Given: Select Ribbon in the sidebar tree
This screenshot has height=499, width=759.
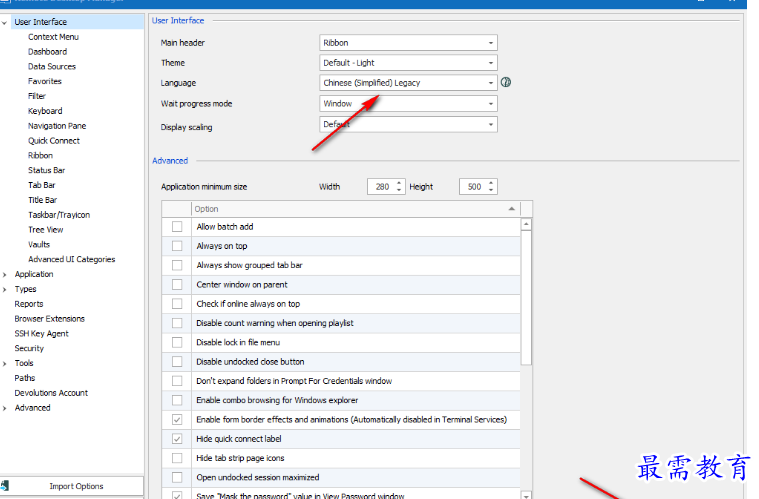Looking at the screenshot, I should [x=40, y=155].
